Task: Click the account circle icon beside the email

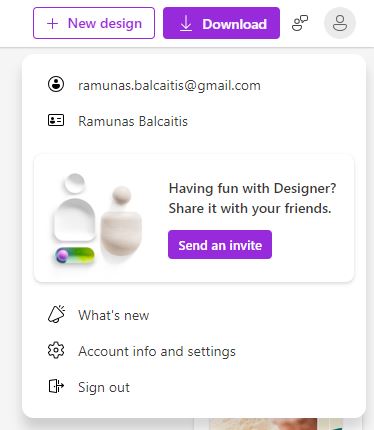Action: pyautogui.click(x=56, y=84)
